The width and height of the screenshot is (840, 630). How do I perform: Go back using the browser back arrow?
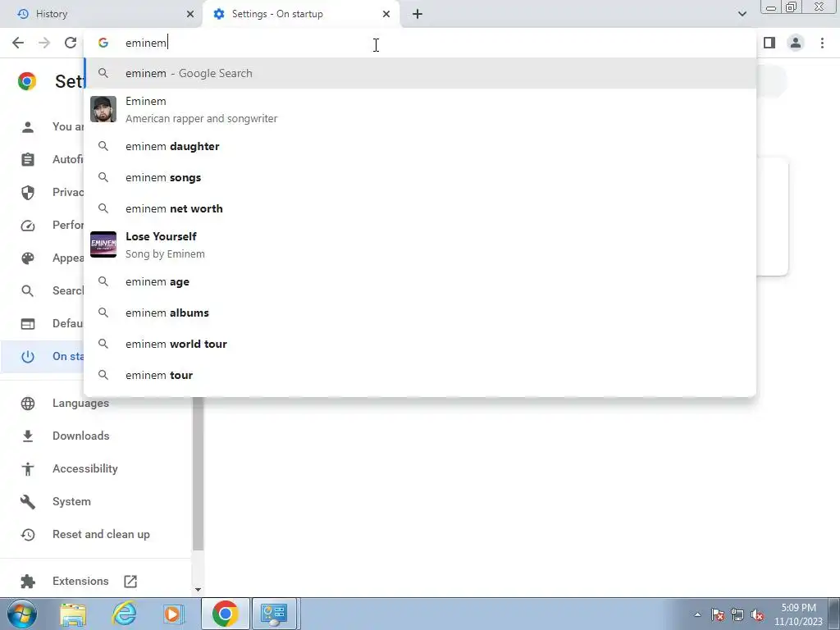(18, 43)
